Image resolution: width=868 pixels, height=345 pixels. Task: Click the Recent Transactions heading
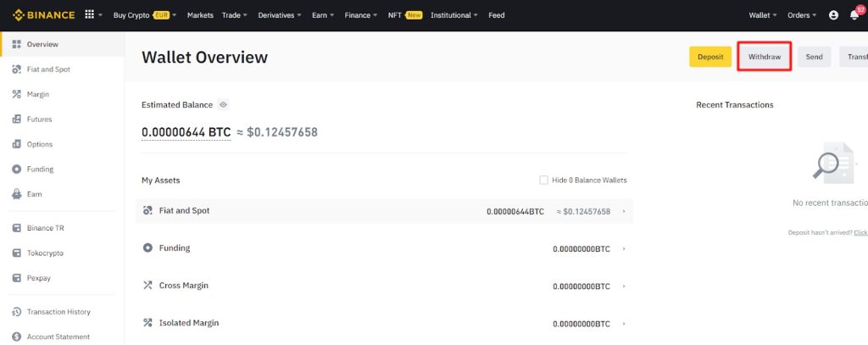coord(735,104)
